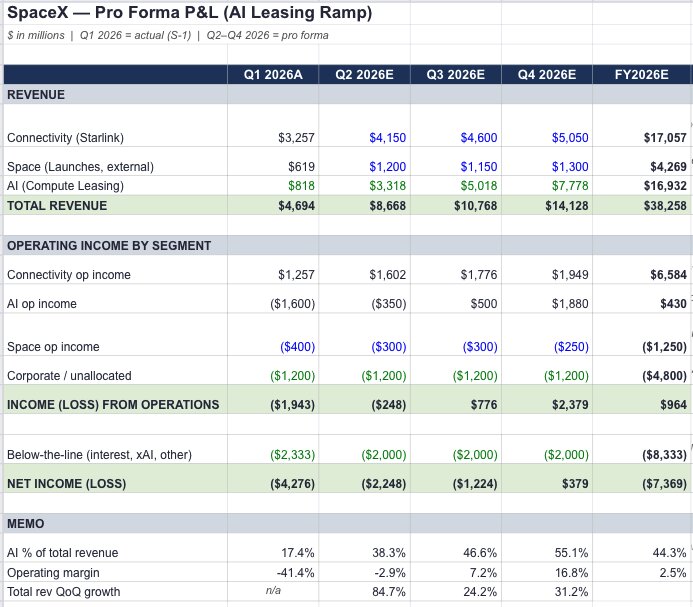Select operating income Q1 ($1,943)
693x607 pixels.
pos(293,405)
